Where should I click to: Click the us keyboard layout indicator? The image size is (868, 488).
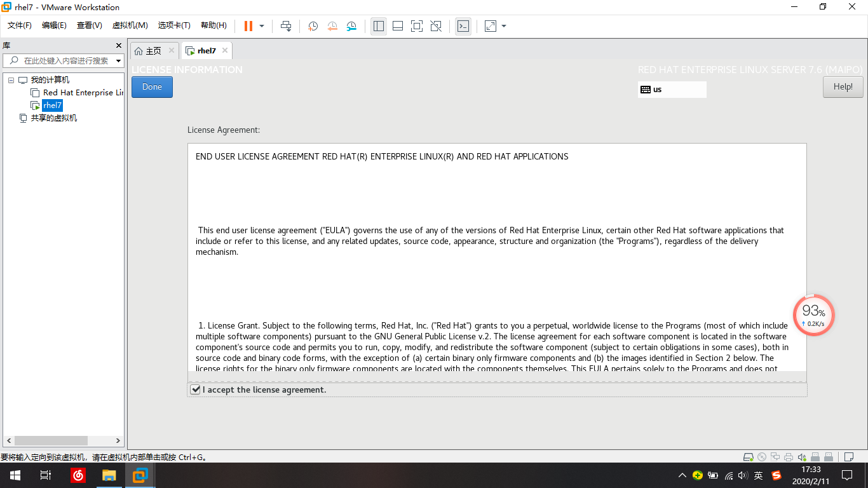click(x=672, y=90)
